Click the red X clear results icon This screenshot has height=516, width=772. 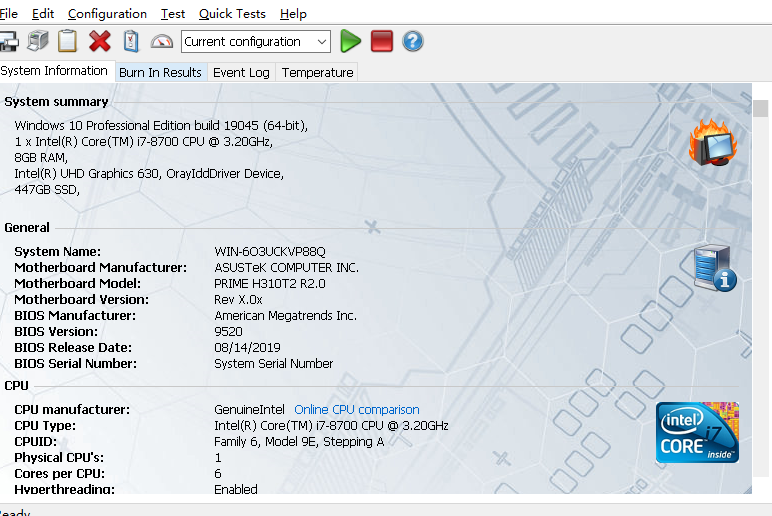tap(100, 41)
